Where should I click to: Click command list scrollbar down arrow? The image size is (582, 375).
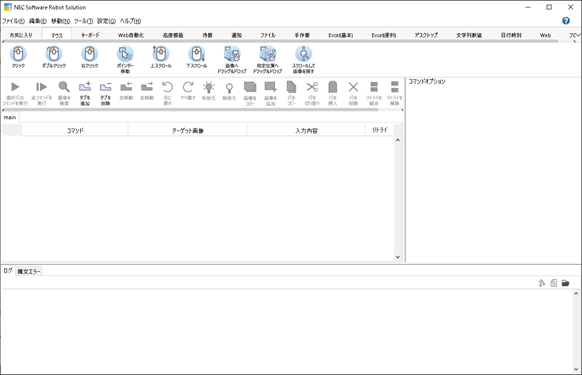click(x=398, y=257)
